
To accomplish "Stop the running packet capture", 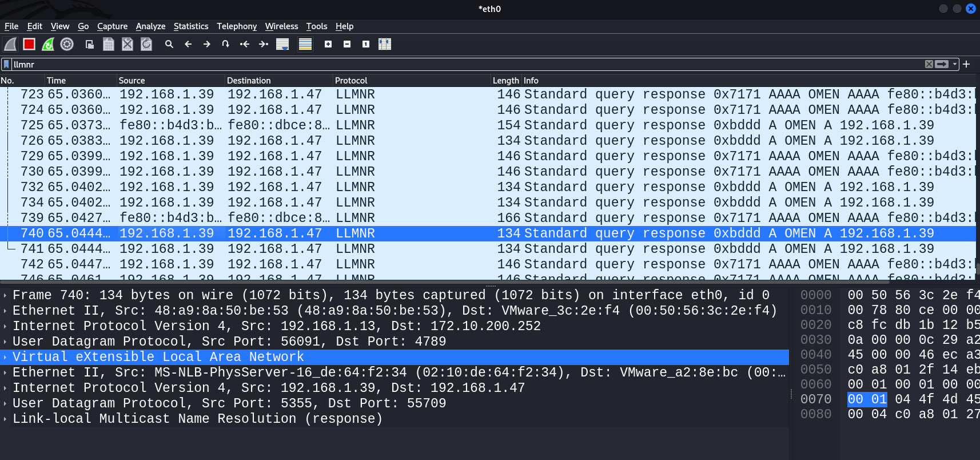I will click(29, 44).
